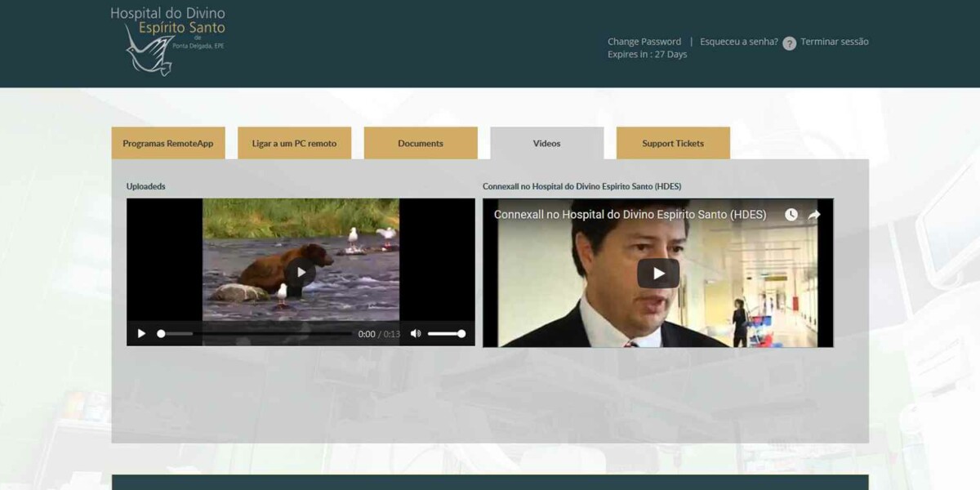Click Terminar sessão to log out
Image resolution: width=980 pixels, height=490 pixels.
(834, 42)
